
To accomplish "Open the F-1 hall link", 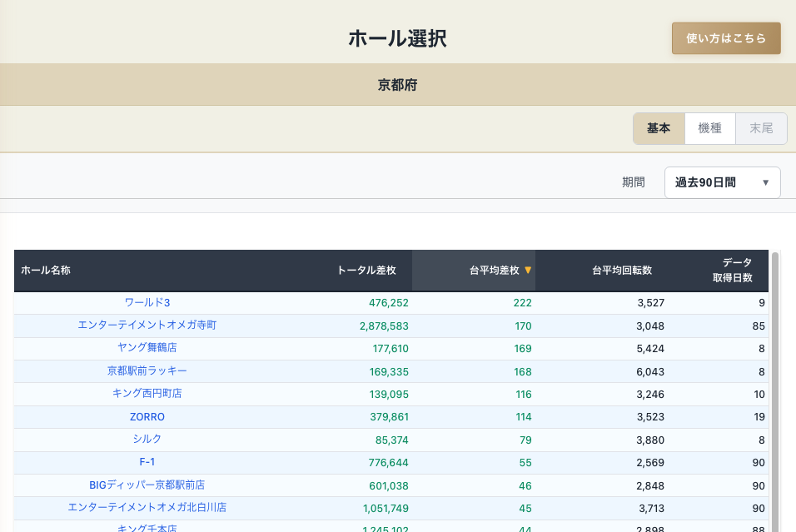I will pyautogui.click(x=147, y=461).
